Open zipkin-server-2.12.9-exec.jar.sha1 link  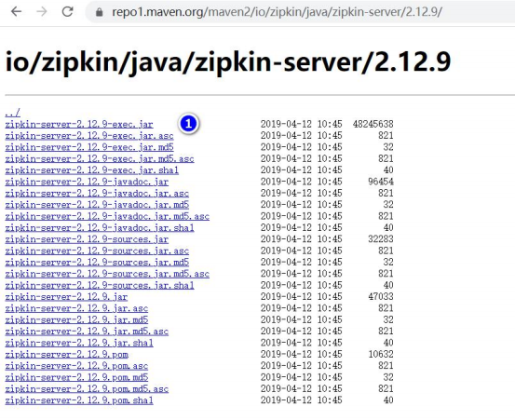pos(92,170)
